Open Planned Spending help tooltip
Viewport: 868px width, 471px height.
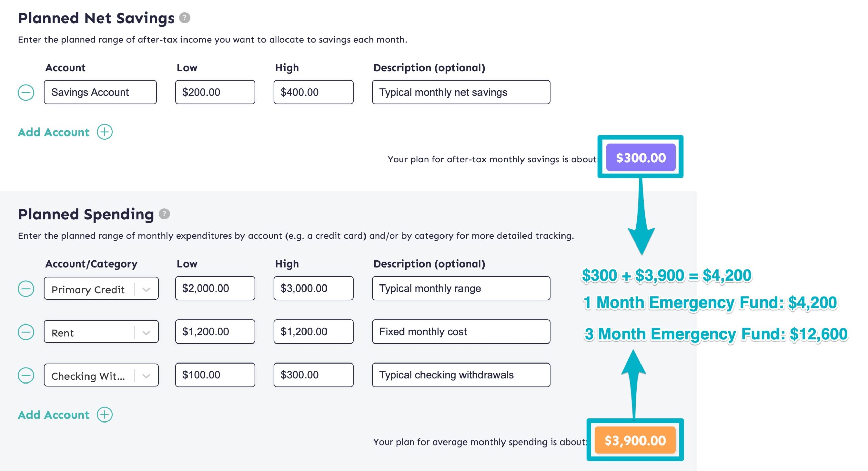(x=164, y=214)
